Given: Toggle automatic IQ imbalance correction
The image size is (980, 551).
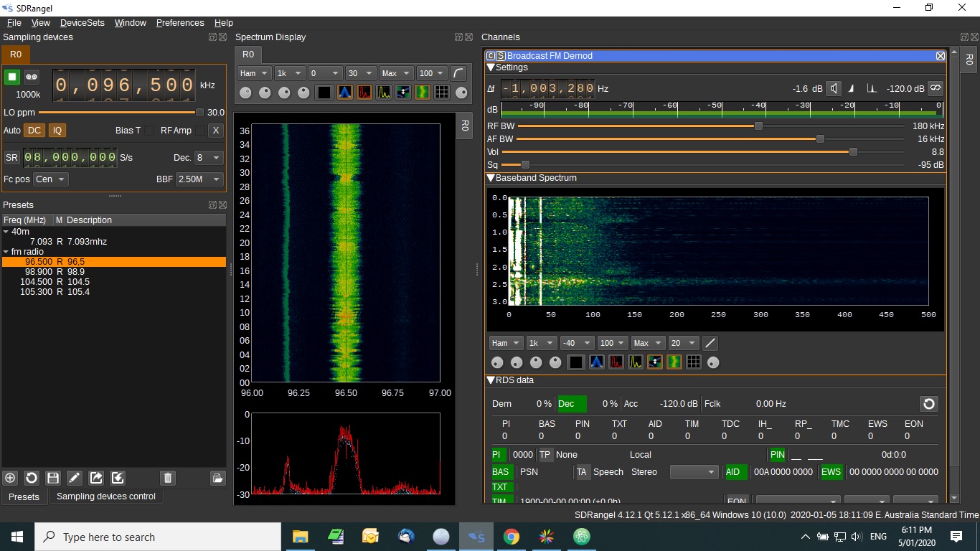Looking at the screenshot, I should coord(57,131).
